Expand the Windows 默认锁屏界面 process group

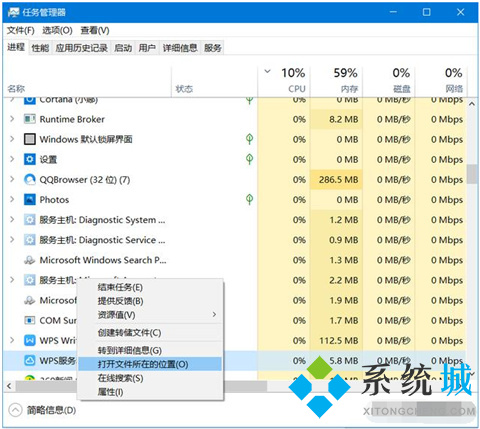(x=12, y=139)
